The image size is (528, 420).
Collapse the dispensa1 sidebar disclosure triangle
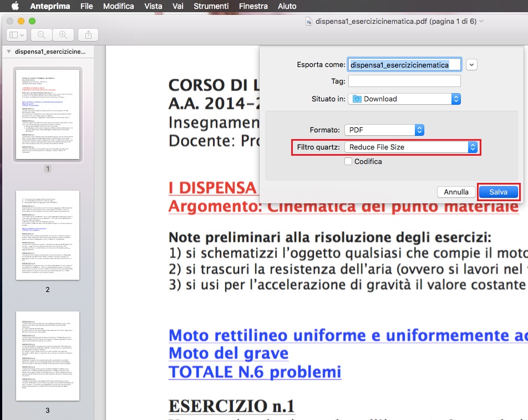tap(8, 52)
